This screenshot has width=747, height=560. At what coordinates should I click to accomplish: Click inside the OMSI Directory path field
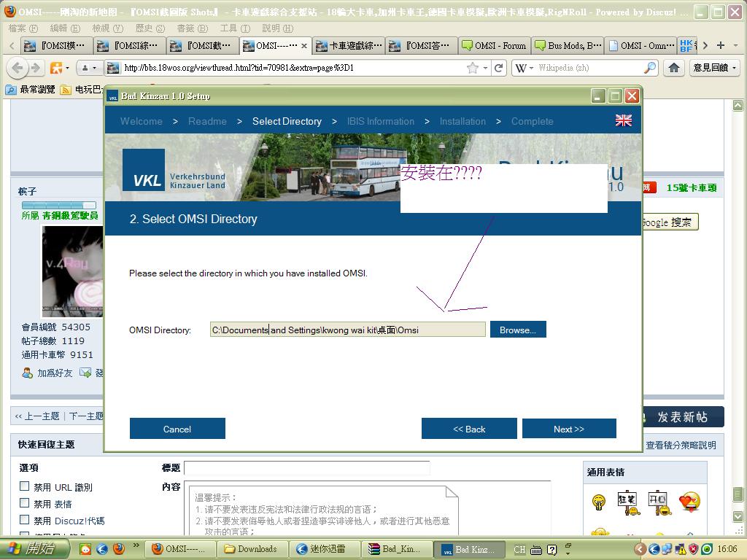(x=348, y=330)
